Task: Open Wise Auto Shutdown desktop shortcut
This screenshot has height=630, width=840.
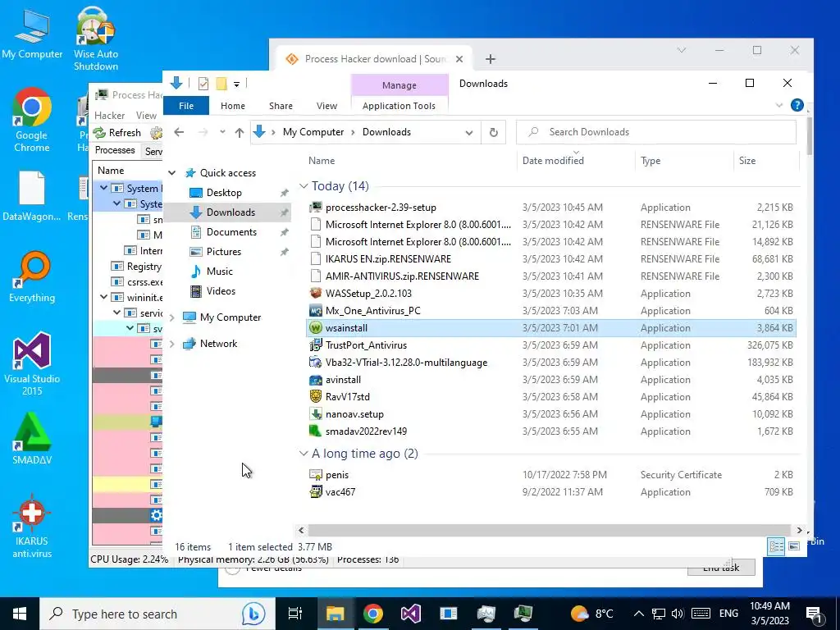Action: [96, 39]
